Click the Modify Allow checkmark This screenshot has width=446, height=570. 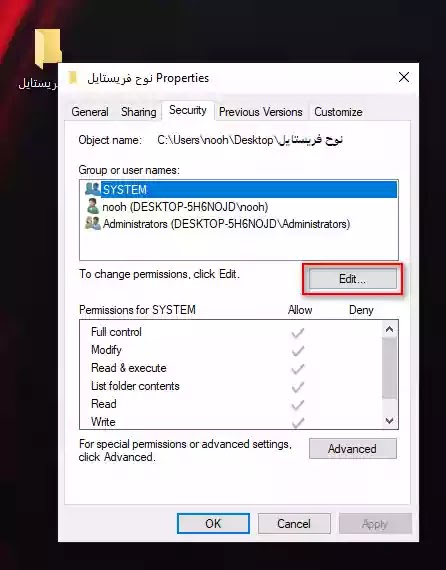pyautogui.click(x=298, y=351)
